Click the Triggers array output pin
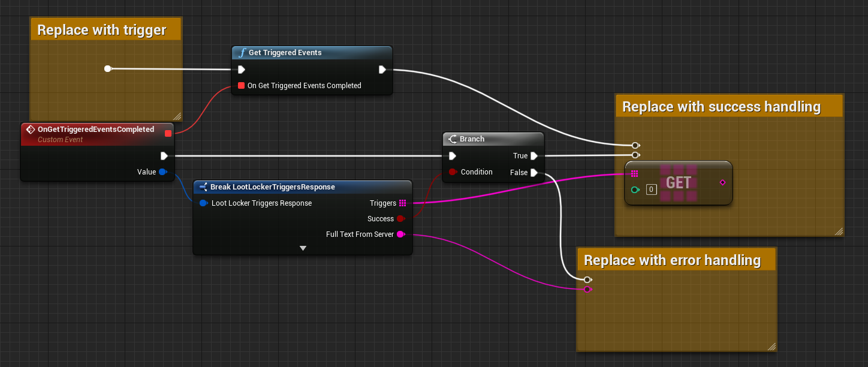Image resolution: width=868 pixels, height=367 pixels. 402,203
